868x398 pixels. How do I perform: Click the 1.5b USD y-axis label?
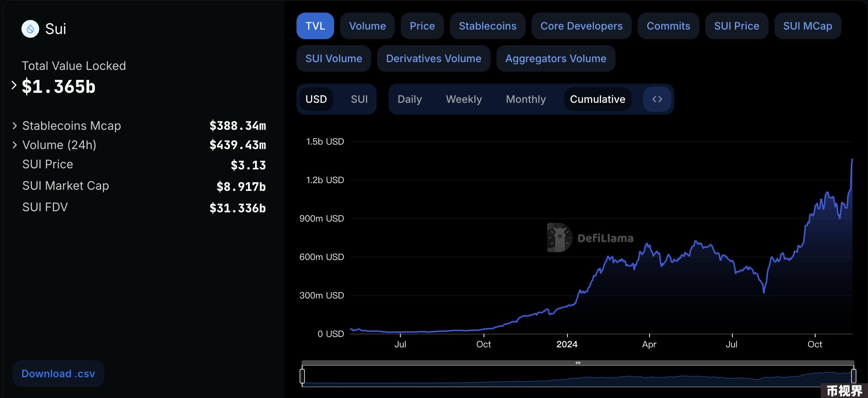325,142
